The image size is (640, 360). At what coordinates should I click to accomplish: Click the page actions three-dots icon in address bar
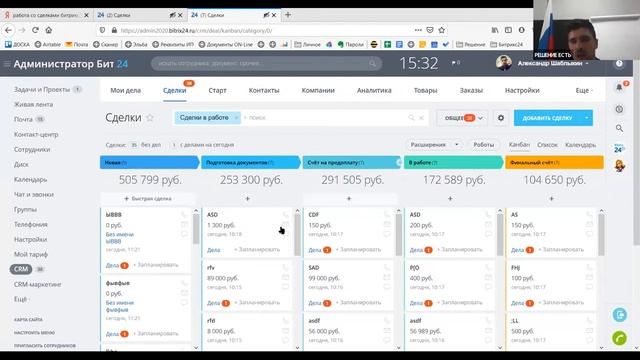coord(418,30)
